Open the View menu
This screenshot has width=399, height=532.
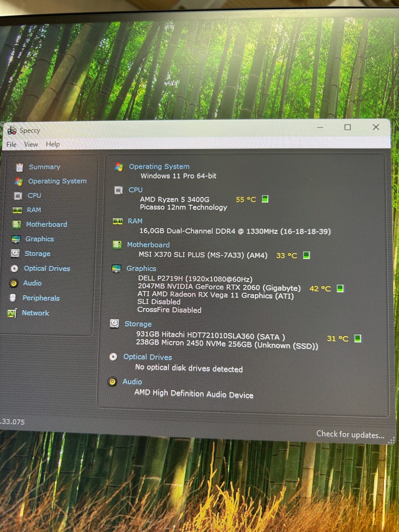pyautogui.click(x=31, y=144)
